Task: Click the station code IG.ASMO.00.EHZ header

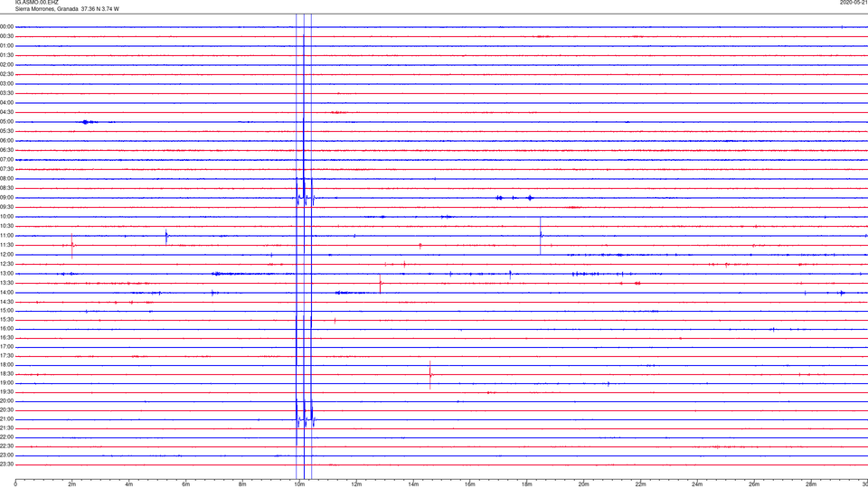Action: click(36, 2)
